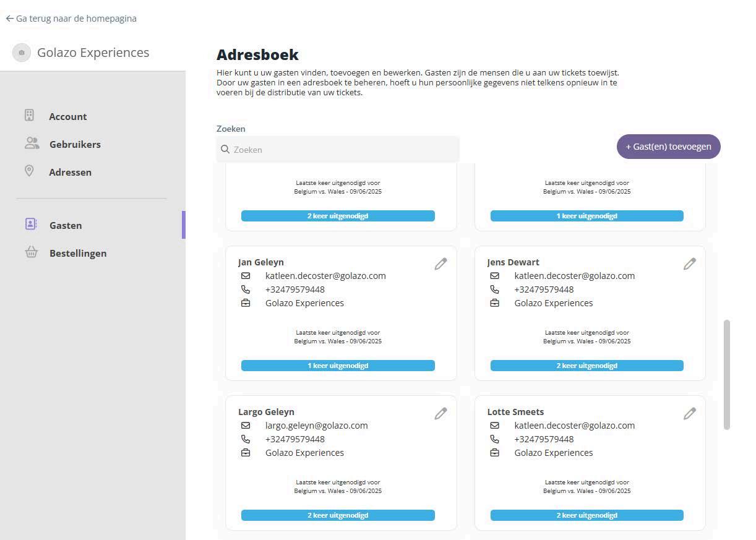Go to the Gebruikers section
Image resolution: width=756 pixels, height=540 pixels.
75,144
